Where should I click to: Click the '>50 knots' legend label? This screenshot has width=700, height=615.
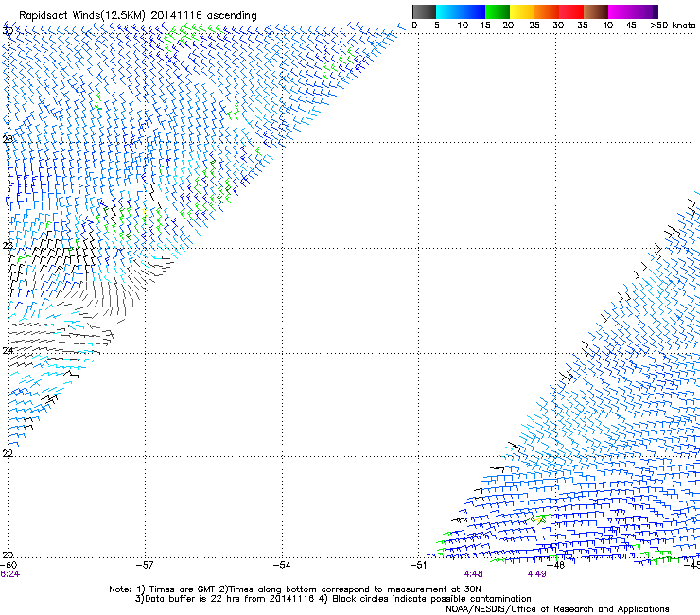[673, 26]
